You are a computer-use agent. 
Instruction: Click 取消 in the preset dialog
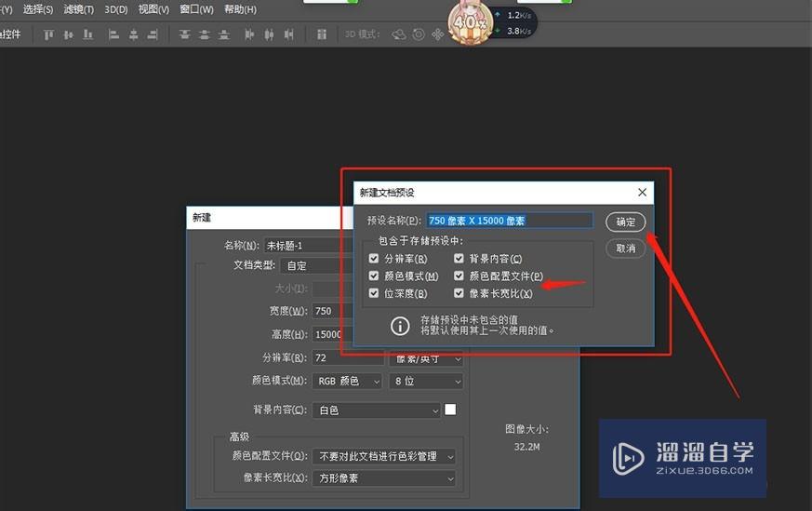coord(626,249)
